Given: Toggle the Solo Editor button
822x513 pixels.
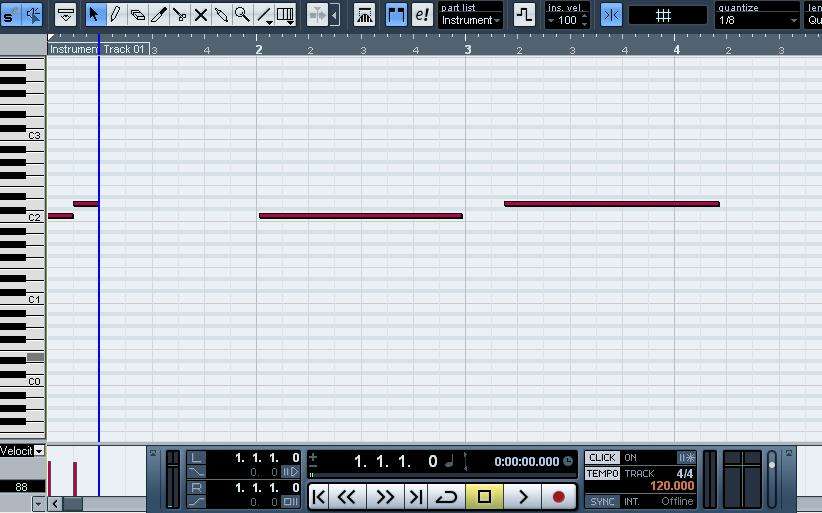Looking at the screenshot, I should point(9,15).
